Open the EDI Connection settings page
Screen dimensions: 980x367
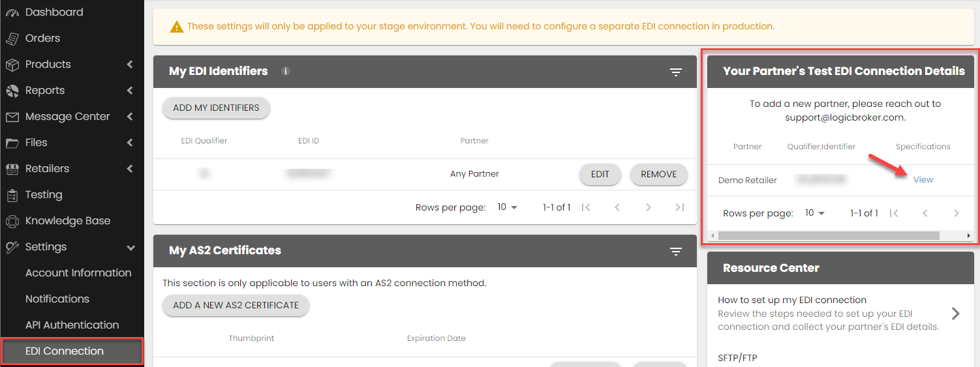pos(65,351)
